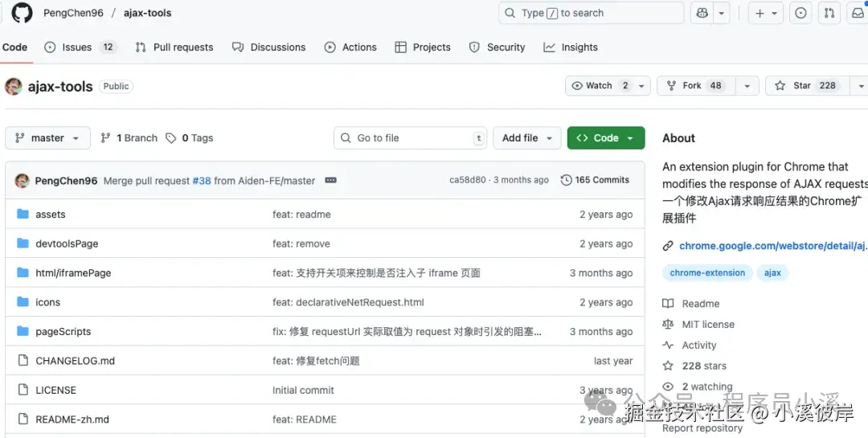Open the html/iframePage folder

click(73, 273)
